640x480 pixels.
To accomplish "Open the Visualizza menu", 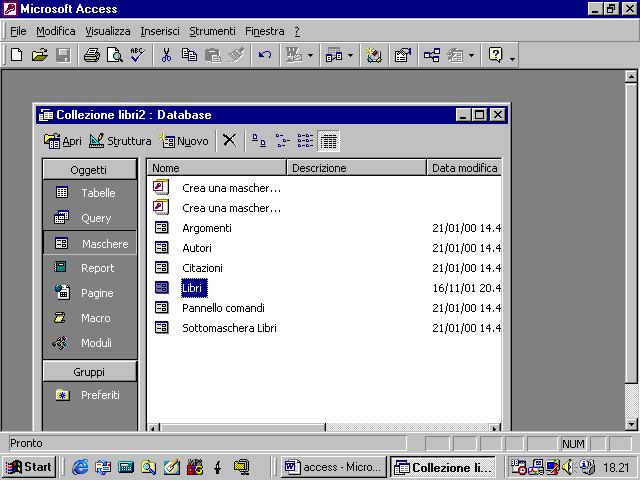I will [108, 31].
